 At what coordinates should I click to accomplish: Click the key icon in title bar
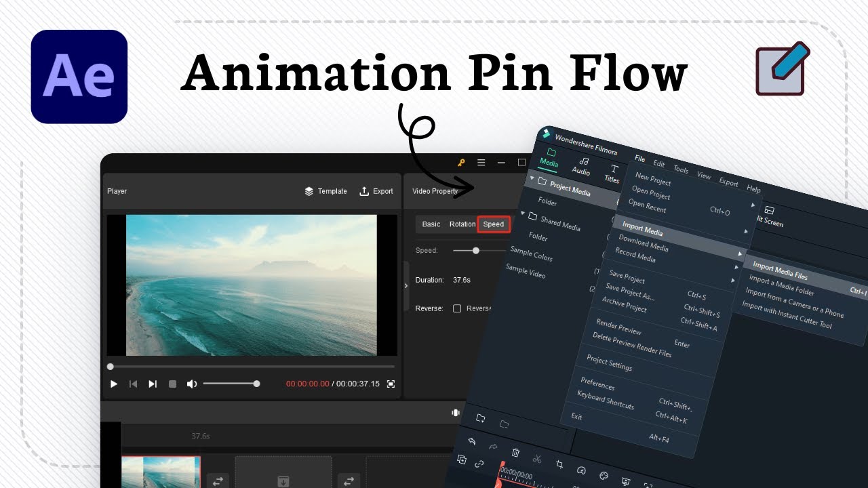click(x=461, y=163)
